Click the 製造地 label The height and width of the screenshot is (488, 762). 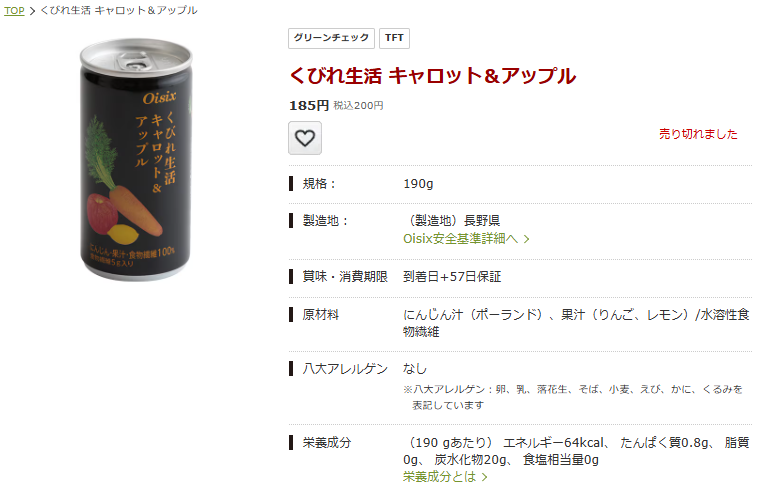pos(326,221)
